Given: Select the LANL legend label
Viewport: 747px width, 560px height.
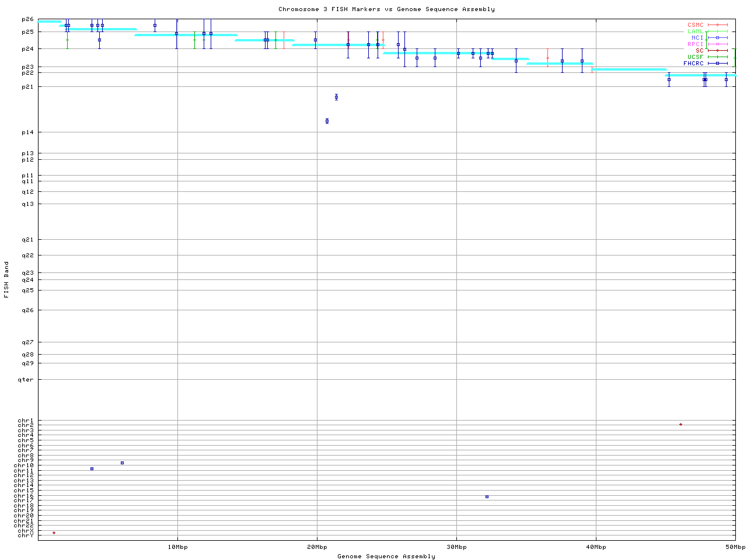Looking at the screenshot, I should click(x=695, y=32).
